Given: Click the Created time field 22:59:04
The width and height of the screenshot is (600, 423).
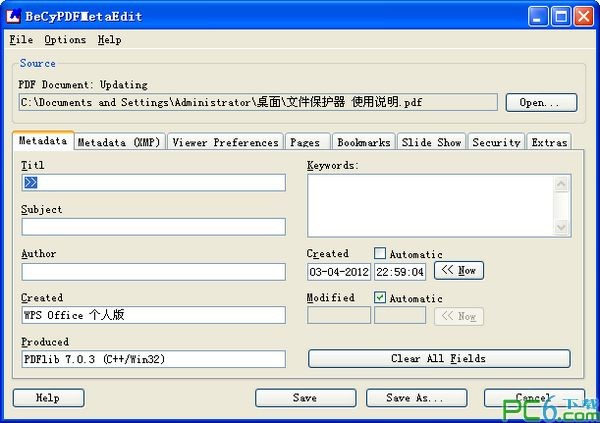Looking at the screenshot, I should pyautogui.click(x=400, y=272).
